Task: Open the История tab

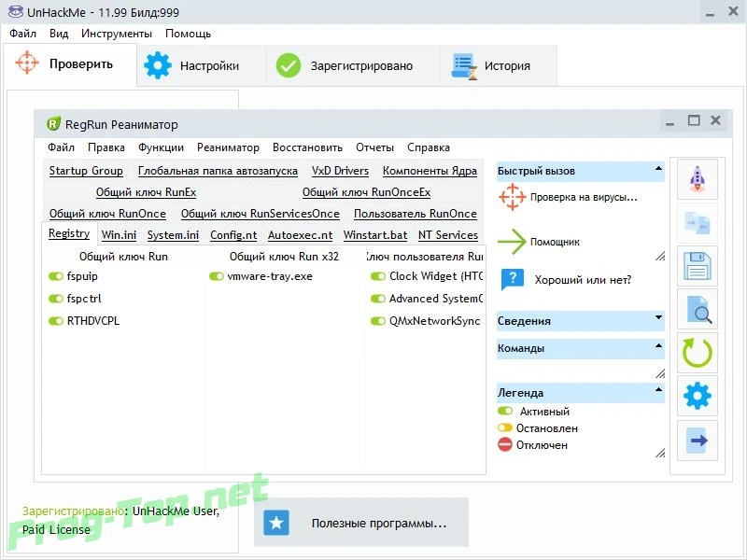Action: 498,65
